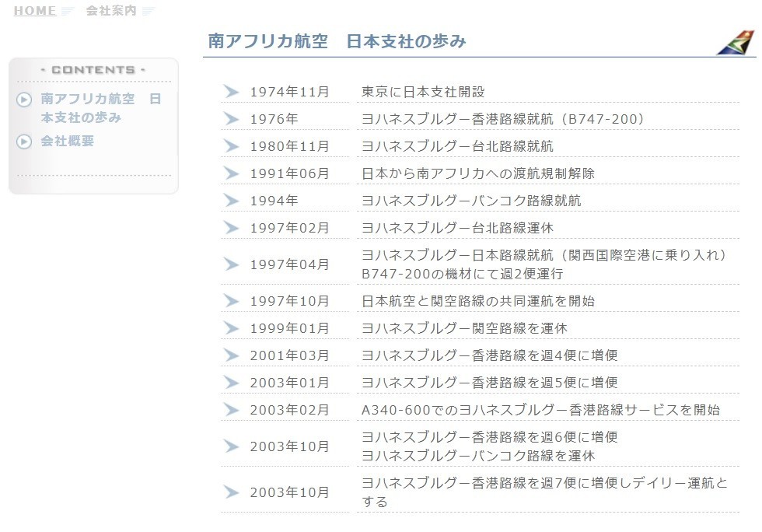Click the CONTENTS sidebar heading
The image size is (762, 532).
coord(93,70)
